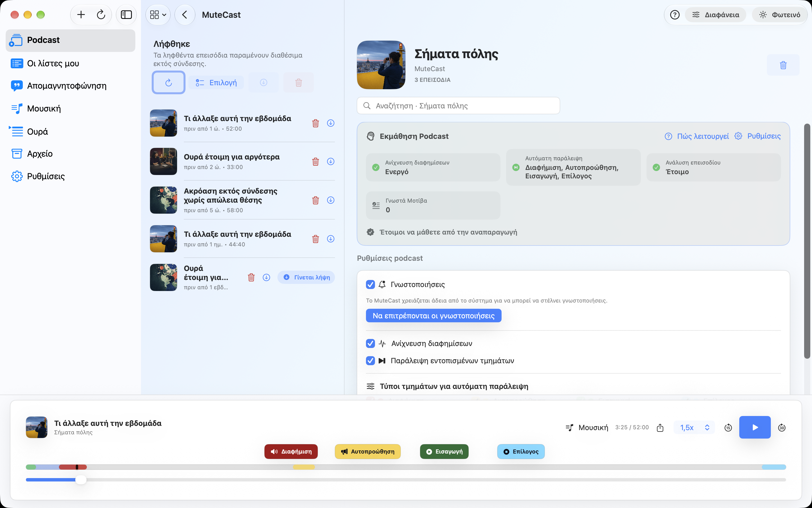Open the grid view dropdown in toolbar

pyautogui.click(x=158, y=15)
